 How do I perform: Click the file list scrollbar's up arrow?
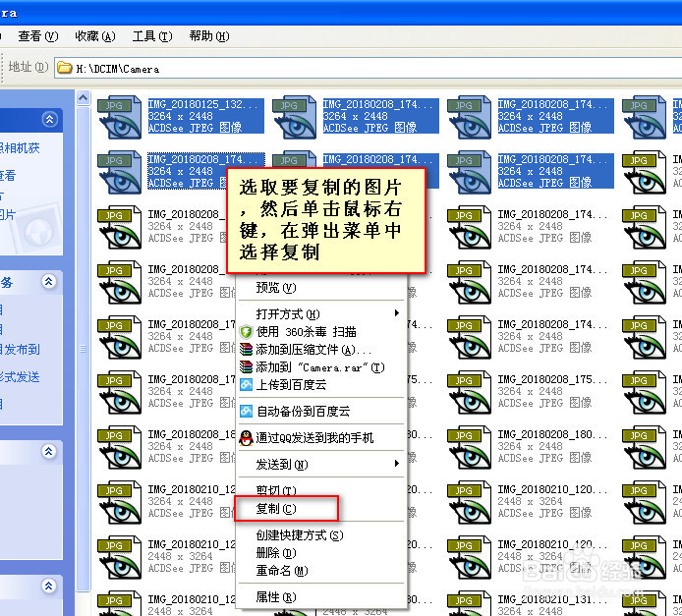coord(84,98)
